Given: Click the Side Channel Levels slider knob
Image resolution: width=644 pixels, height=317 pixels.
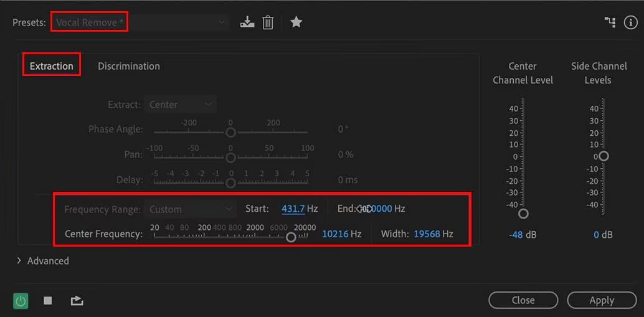Looking at the screenshot, I should (604, 156).
